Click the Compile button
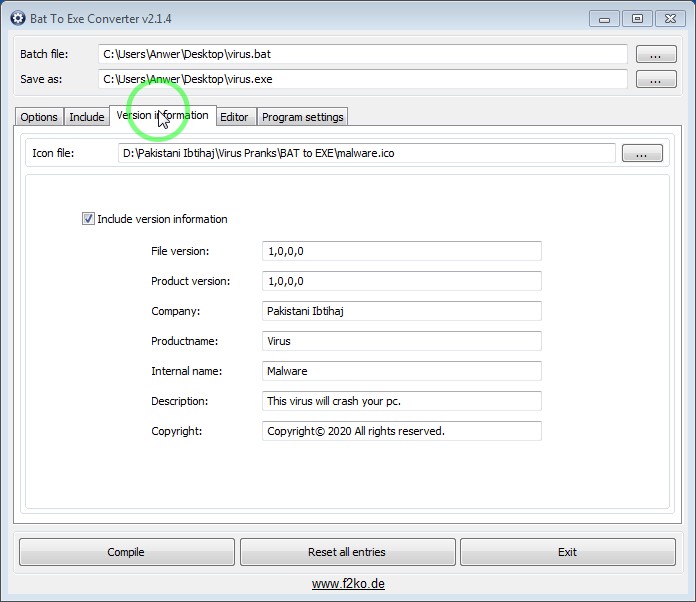 point(127,552)
